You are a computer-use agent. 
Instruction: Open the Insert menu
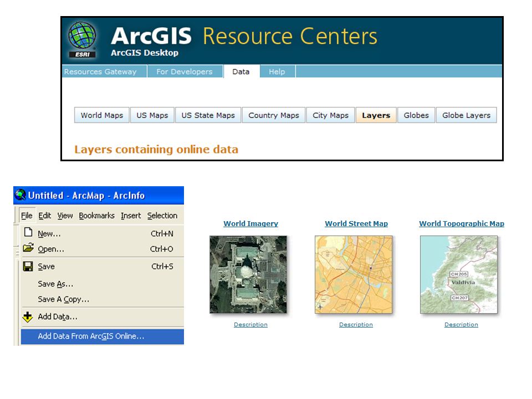tap(131, 216)
